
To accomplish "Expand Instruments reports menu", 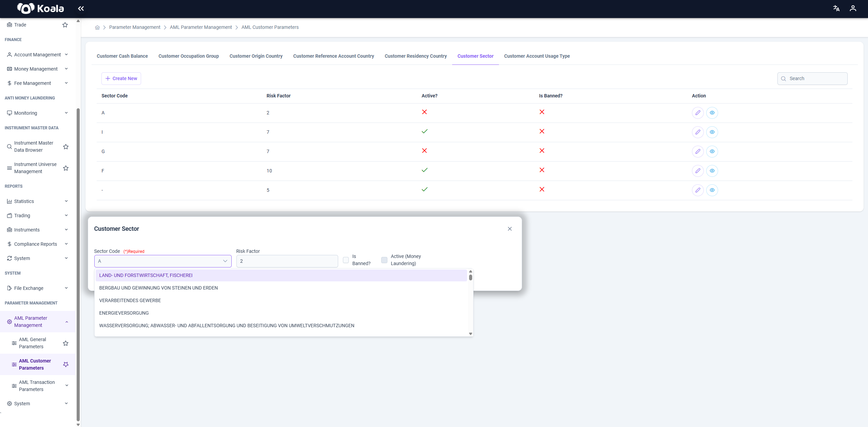I will [38, 230].
